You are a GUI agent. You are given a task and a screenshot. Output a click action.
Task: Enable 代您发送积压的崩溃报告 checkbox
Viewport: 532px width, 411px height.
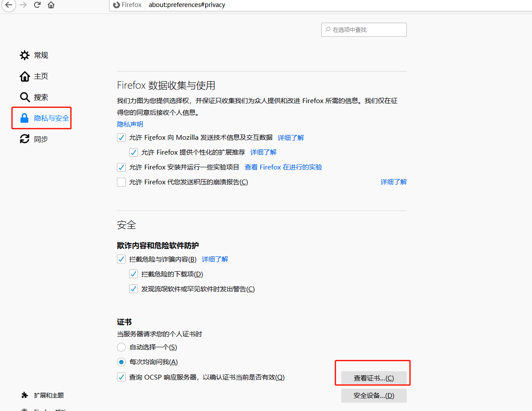pyautogui.click(x=121, y=182)
